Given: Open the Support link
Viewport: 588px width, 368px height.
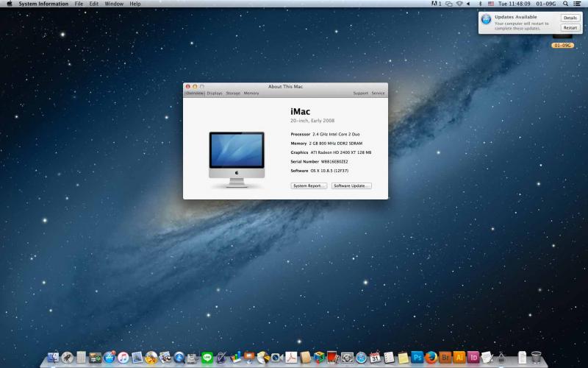Looking at the screenshot, I should (360, 93).
